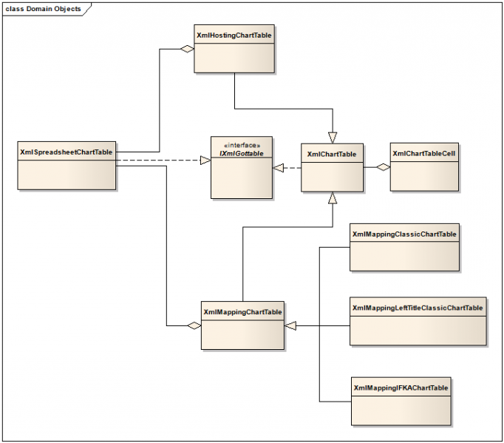This screenshot has width=504, height=443.
Task: Select aggregation diamond left of XmlMappingChartTable
Action: tap(194, 325)
